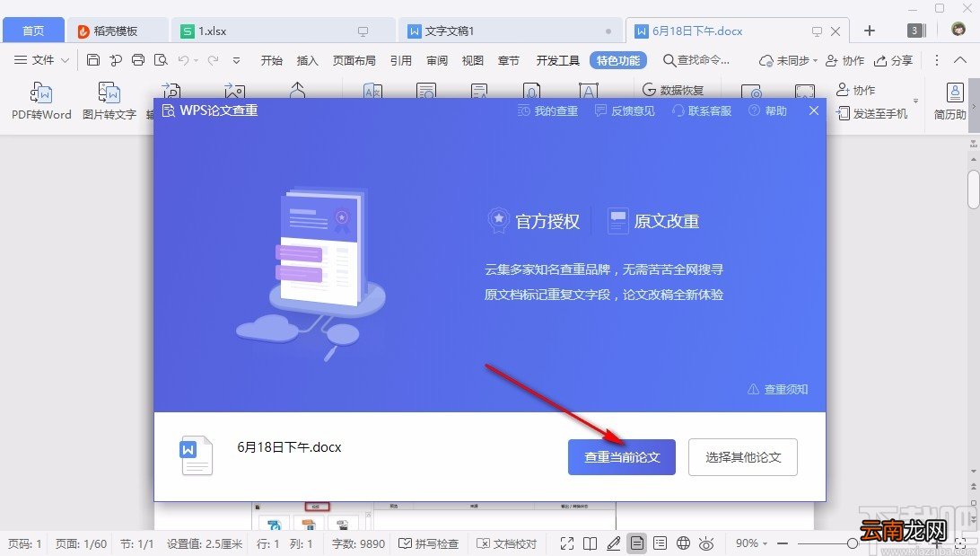980x556 pixels.
Task: Open 联系客服 in dialog header
Action: click(702, 110)
